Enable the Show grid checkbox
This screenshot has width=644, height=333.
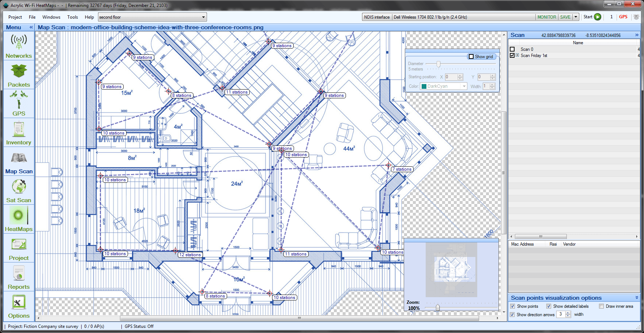click(x=471, y=57)
